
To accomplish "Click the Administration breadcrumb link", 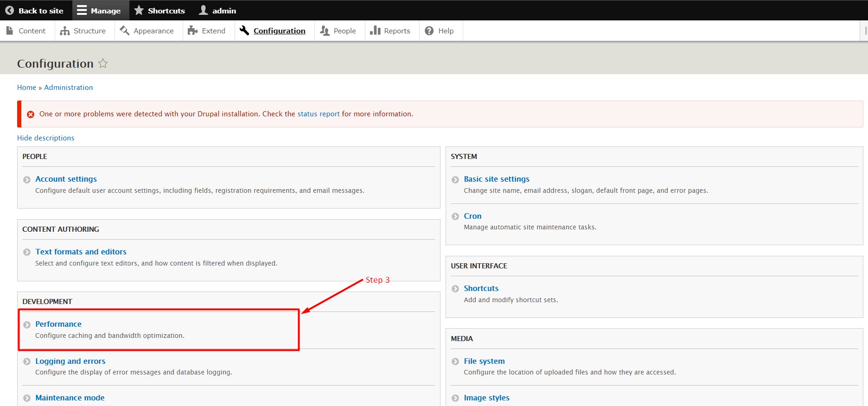I will coord(69,88).
